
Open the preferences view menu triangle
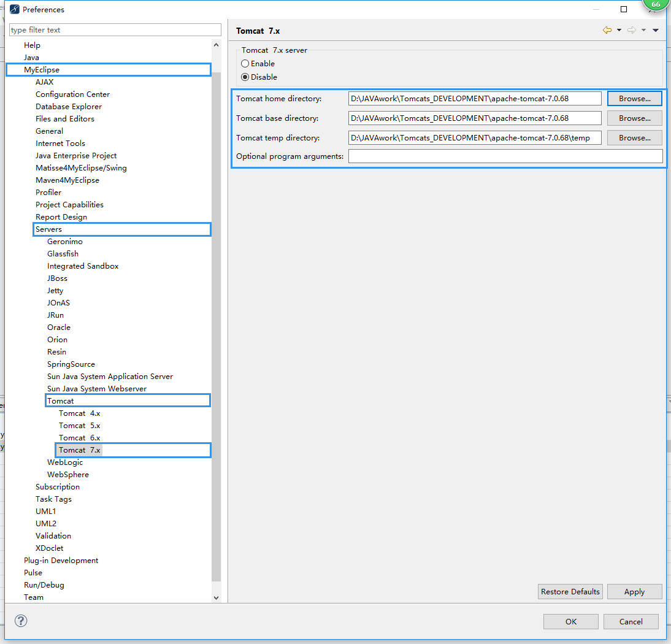(x=656, y=30)
